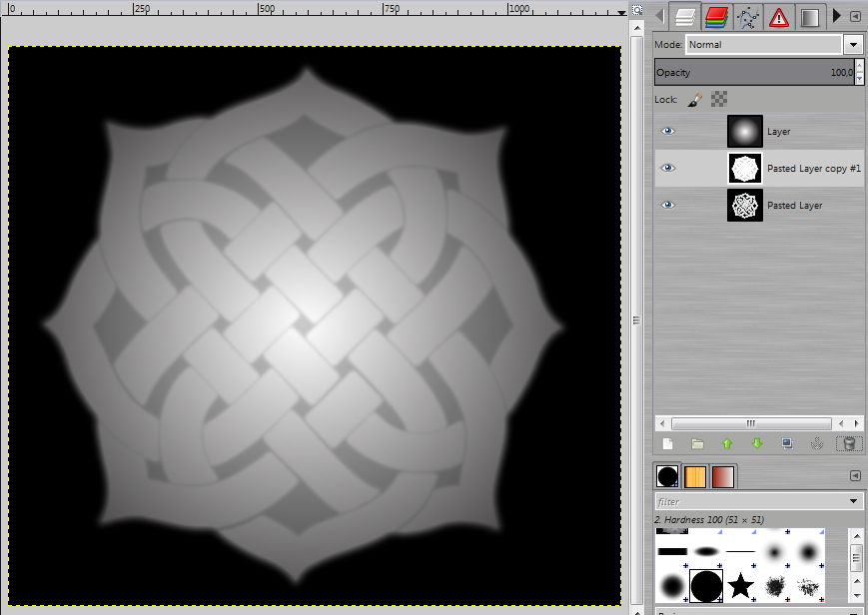Viewport: 868px width, 615px height.
Task: Open the top dock's tab configuration menu
Action: [855, 16]
